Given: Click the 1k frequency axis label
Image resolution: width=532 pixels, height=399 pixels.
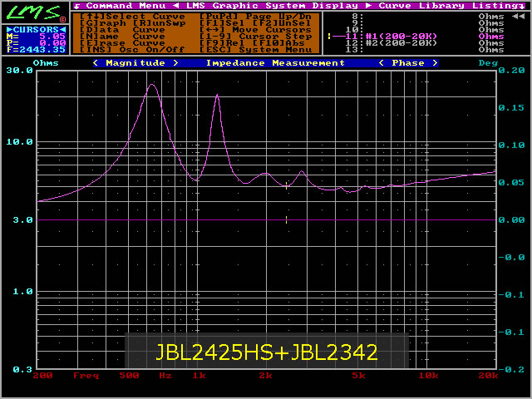Looking at the screenshot, I should click(x=199, y=376).
